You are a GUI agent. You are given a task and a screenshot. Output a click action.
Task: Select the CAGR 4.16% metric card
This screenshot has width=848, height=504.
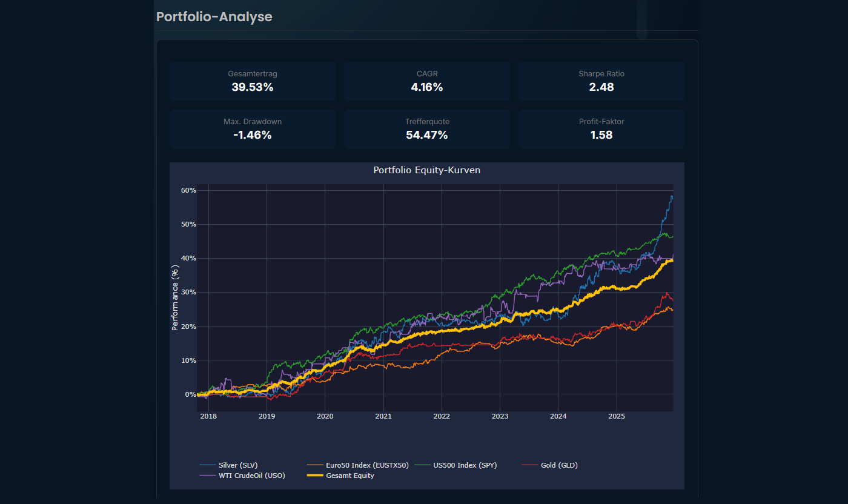pos(427,81)
